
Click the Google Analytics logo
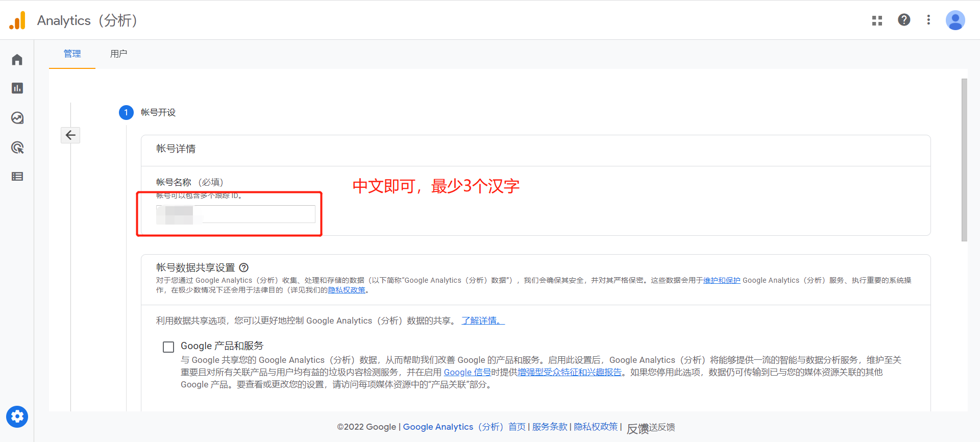[17, 20]
